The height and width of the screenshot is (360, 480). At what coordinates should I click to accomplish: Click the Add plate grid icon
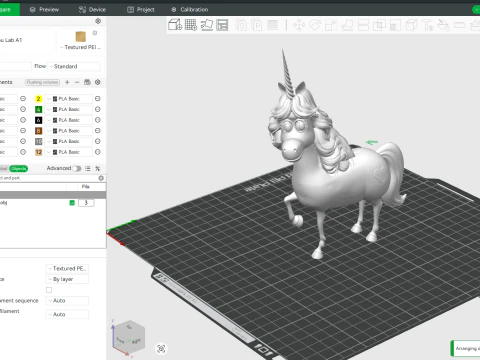coord(191,25)
